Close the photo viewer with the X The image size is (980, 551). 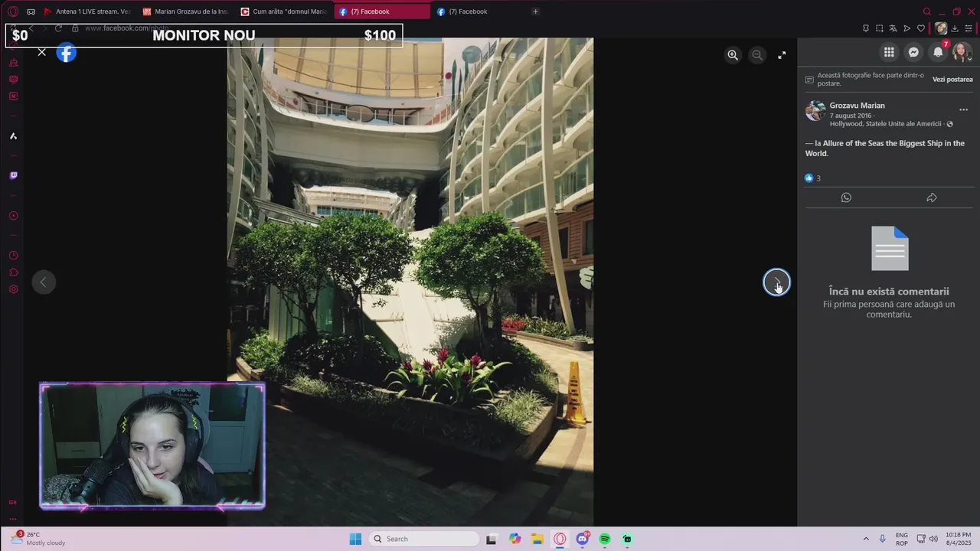[41, 52]
